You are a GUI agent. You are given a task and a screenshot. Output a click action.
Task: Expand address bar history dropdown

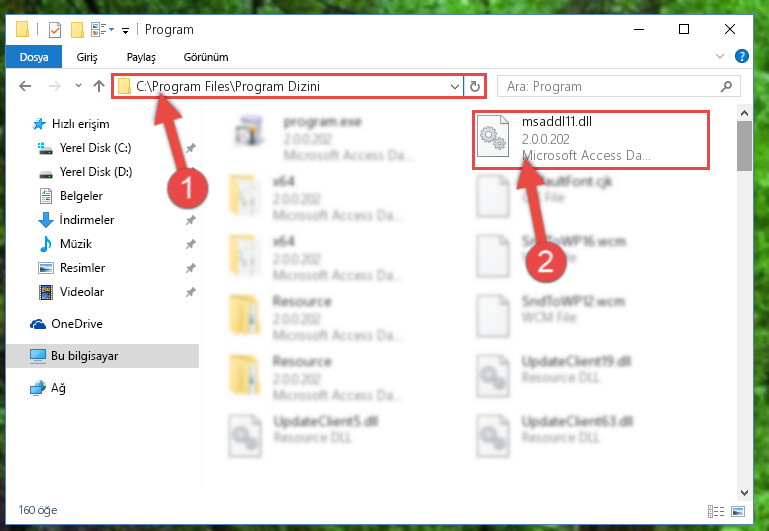click(x=455, y=86)
